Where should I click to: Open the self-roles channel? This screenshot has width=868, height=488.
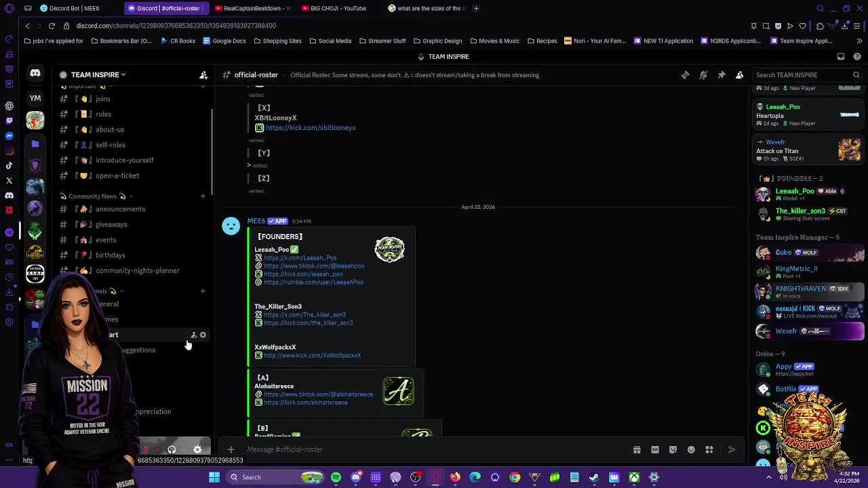132,145
